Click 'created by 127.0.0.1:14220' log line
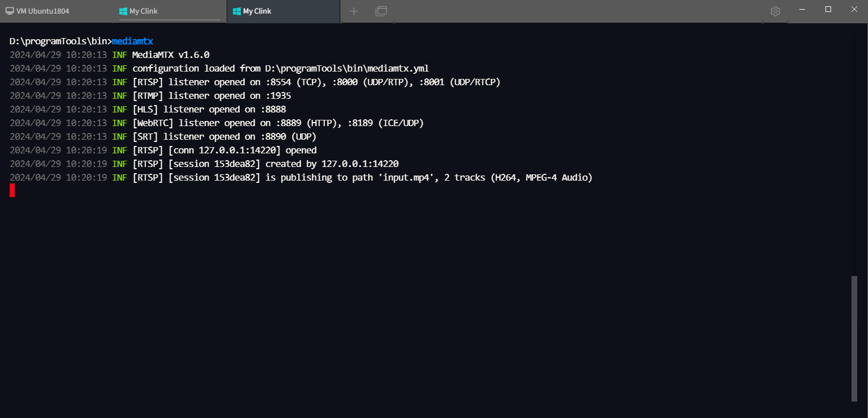Viewport: 868px width, 418px height. tap(204, 164)
